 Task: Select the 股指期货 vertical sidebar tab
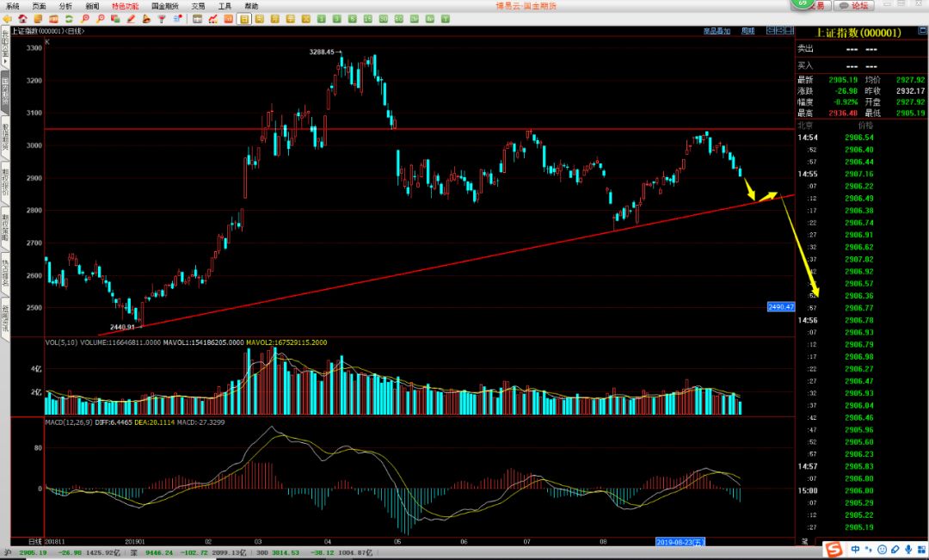(5, 137)
